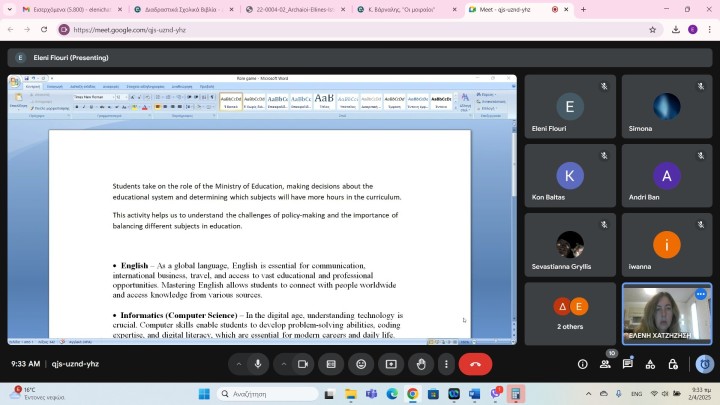The width and height of the screenshot is (720, 405).
Task: Toggle the camera on or off
Action: point(303,364)
